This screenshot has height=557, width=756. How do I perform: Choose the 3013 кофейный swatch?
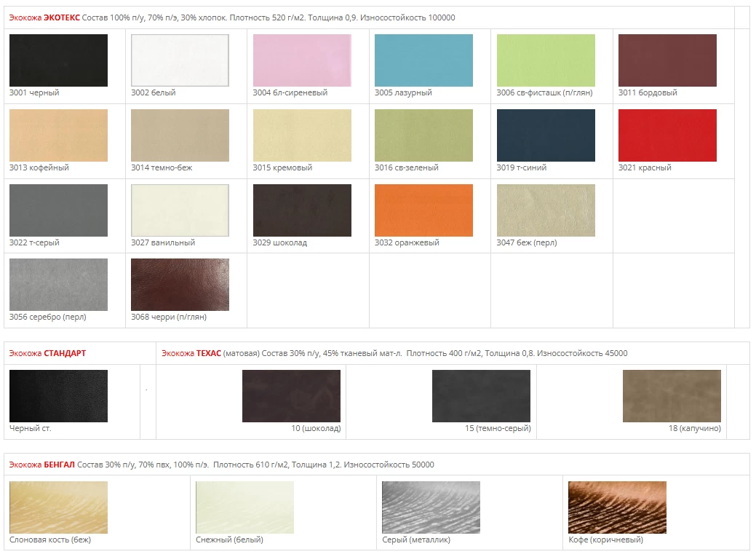(x=58, y=135)
